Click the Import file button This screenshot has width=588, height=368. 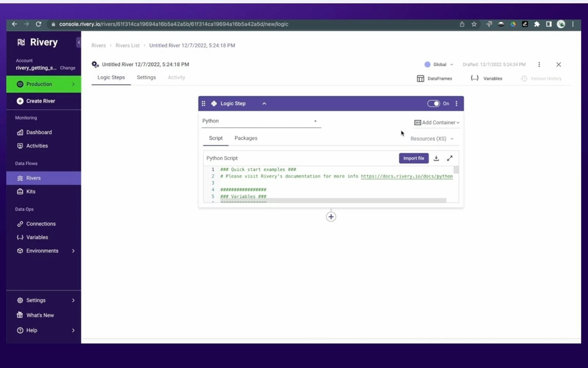[413, 158]
